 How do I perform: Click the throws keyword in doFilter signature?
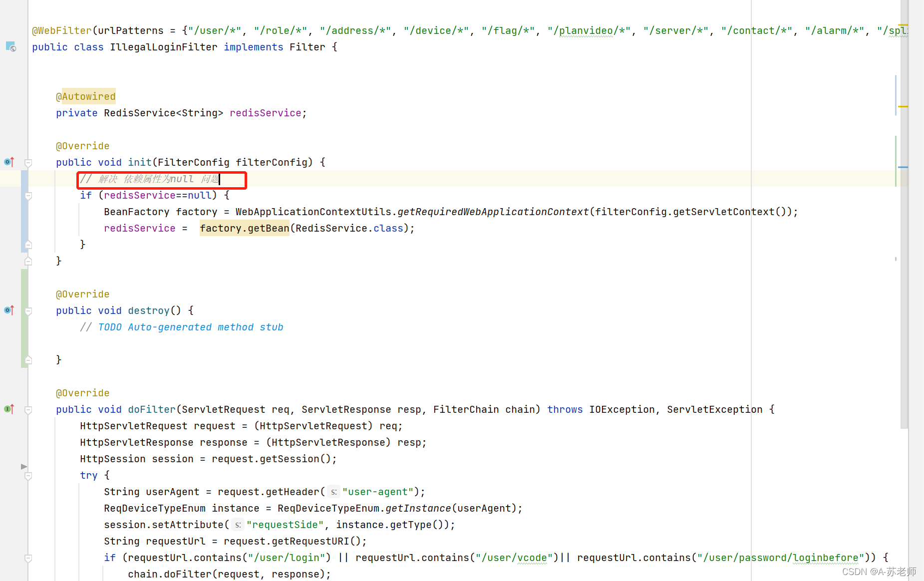[x=565, y=409]
